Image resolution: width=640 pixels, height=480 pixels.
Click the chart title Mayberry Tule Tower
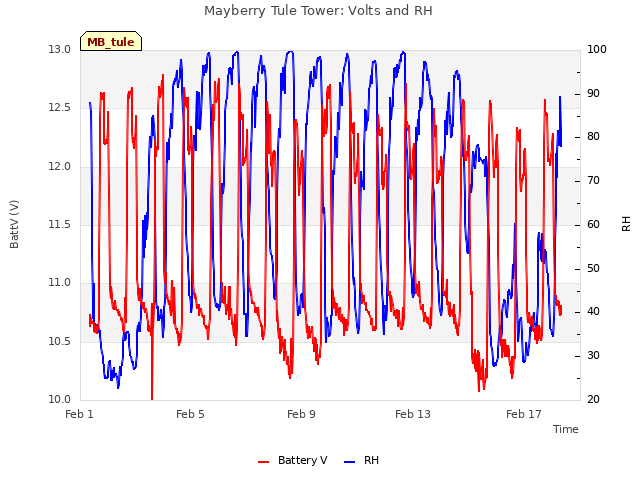click(x=318, y=10)
